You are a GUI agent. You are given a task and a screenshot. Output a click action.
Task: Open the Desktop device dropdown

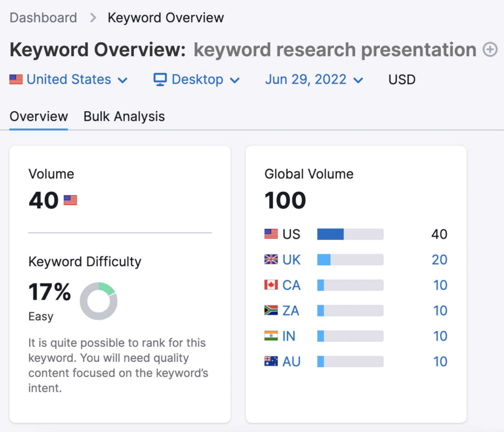197,79
